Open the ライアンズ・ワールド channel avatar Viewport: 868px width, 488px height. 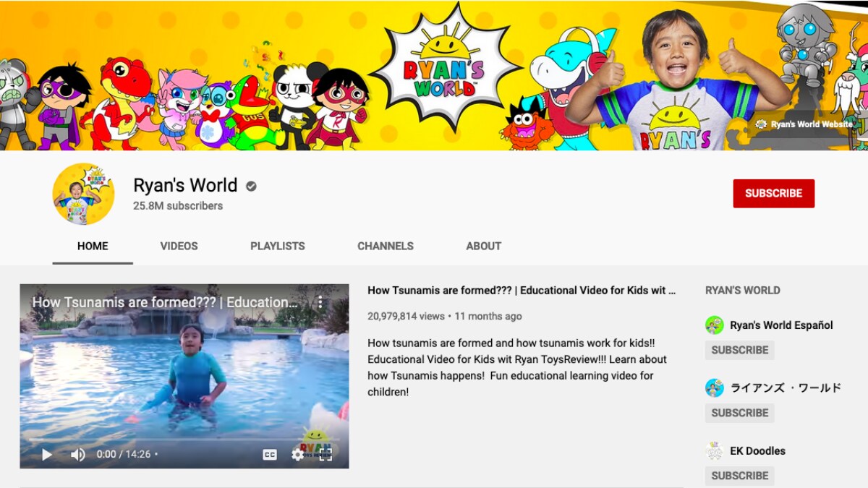point(715,388)
